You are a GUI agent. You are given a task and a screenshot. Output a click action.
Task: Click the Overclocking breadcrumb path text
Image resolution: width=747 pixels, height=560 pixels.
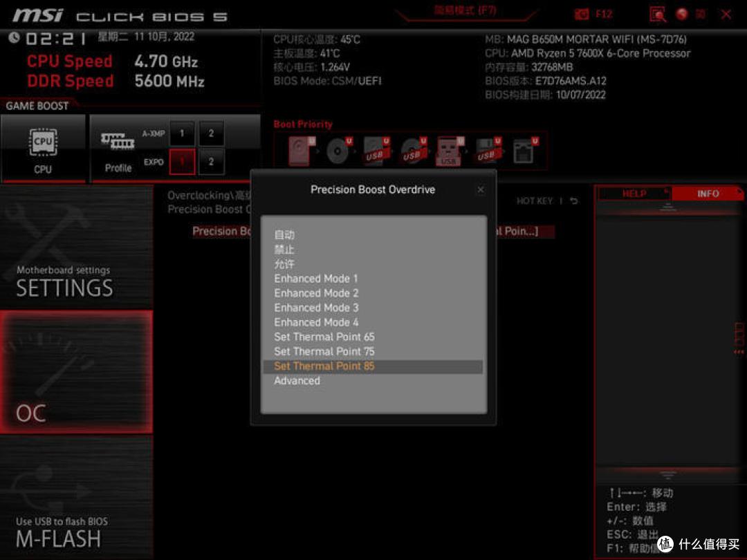[209, 196]
